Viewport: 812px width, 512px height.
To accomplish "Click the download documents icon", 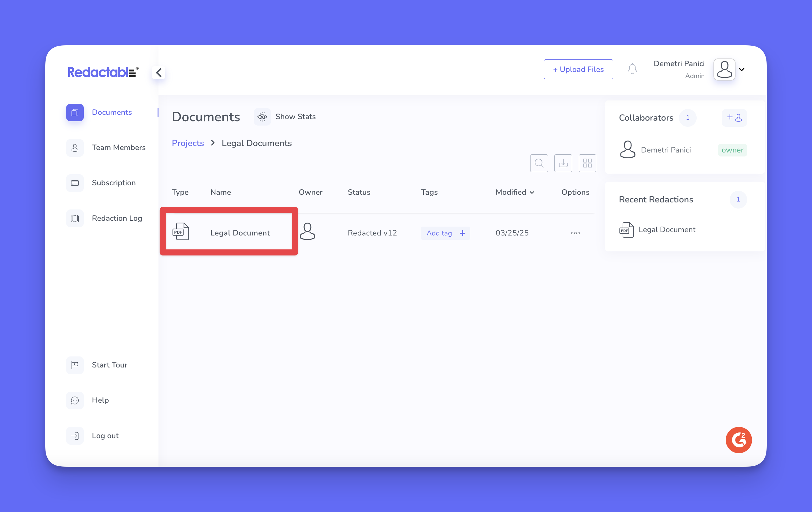I will point(563,163).
